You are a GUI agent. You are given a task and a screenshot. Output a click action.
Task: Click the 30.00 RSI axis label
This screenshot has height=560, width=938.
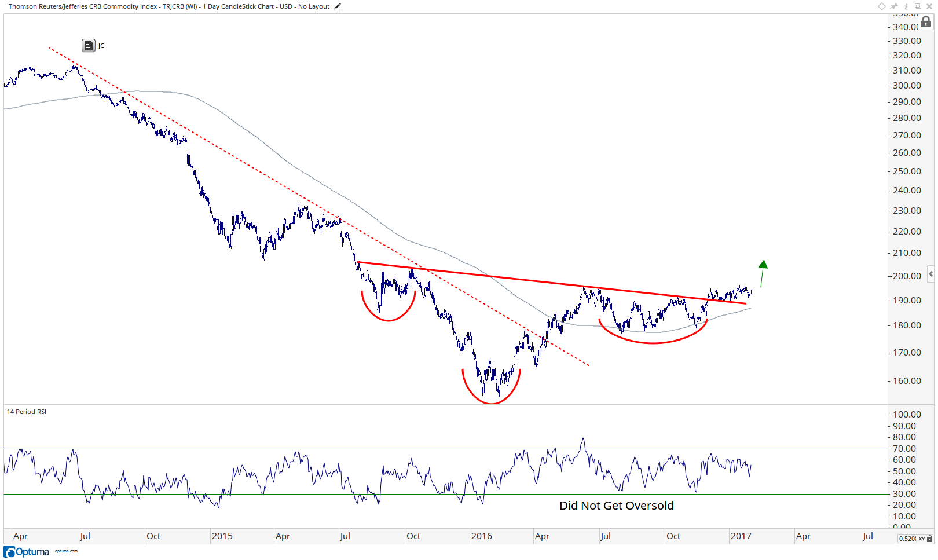click(x=904, y=494)
